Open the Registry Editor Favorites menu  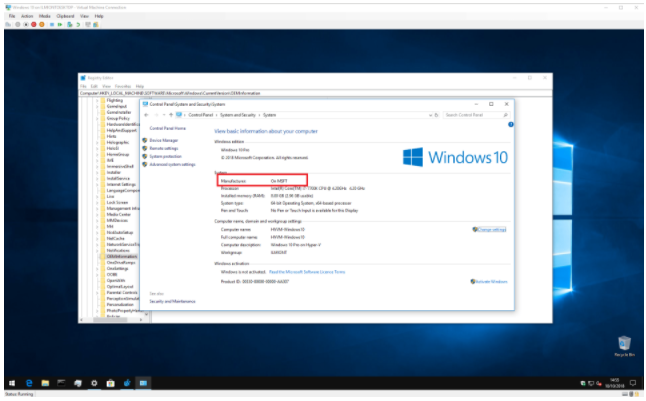(x=122, y=86)
